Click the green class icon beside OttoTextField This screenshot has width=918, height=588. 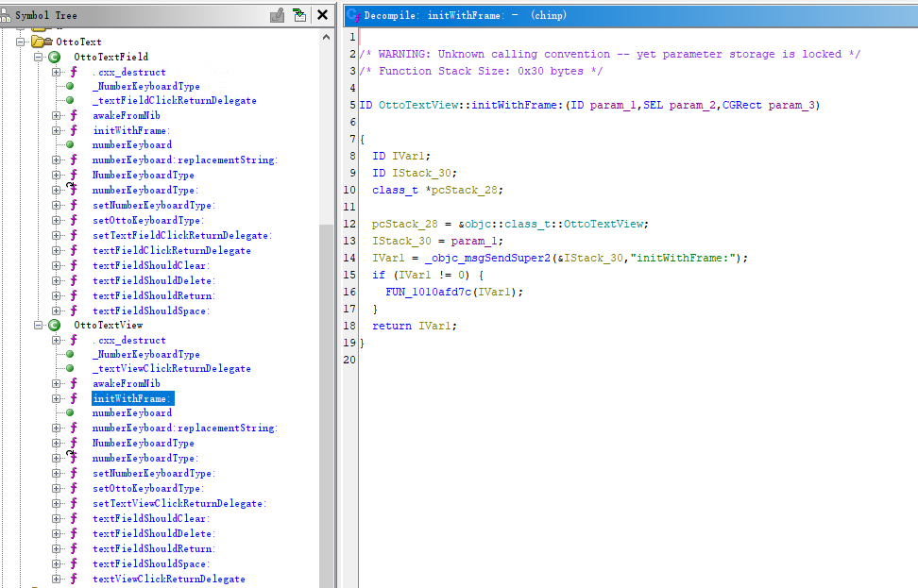pos(55,58)
